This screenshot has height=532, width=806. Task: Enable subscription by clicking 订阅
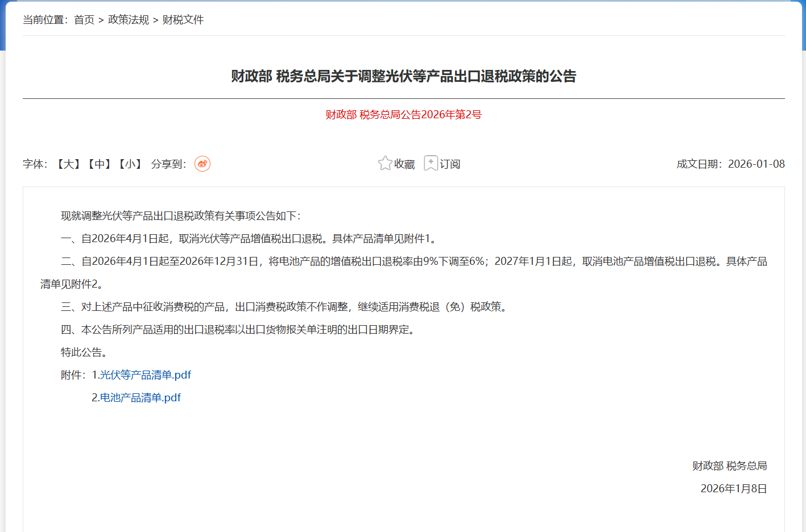[449, 164]
